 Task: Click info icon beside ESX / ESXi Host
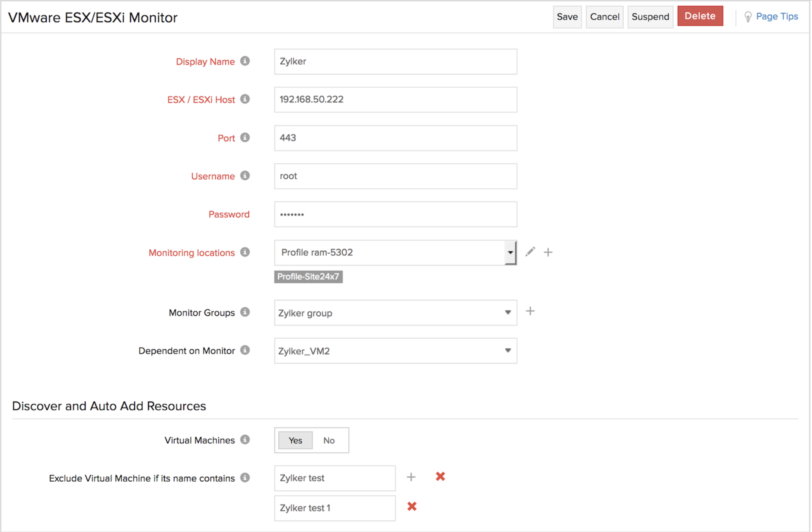245,99
